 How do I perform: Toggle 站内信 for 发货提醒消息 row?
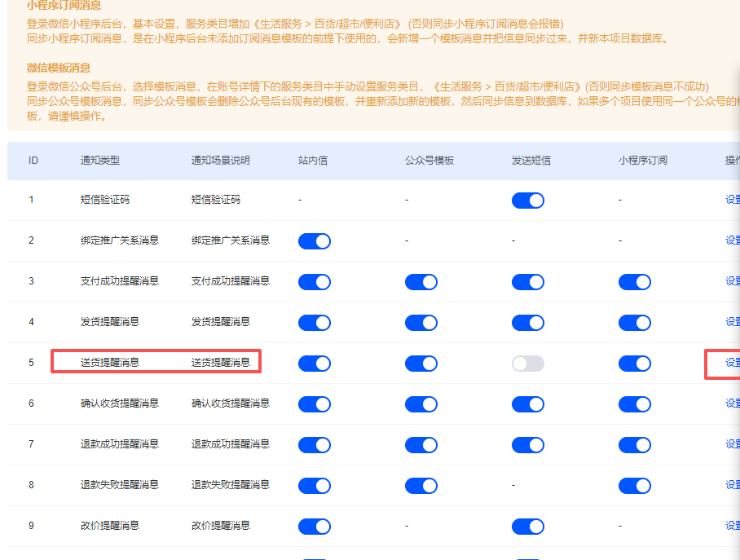[x=314, y=323]
